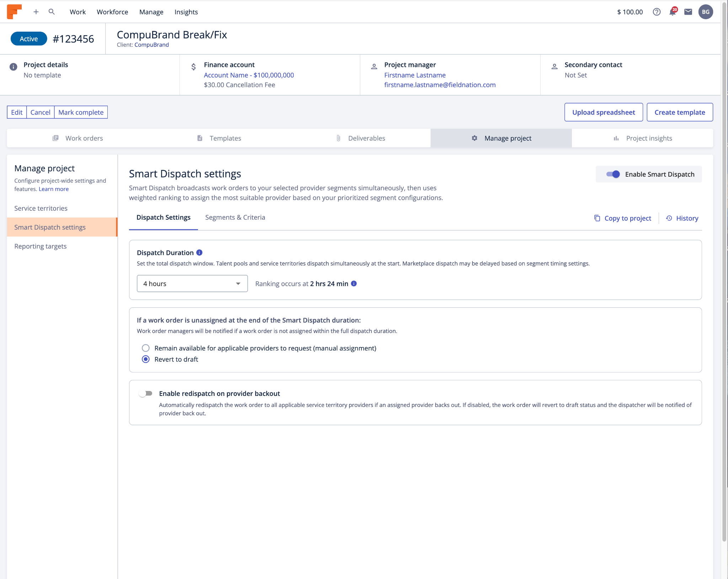Click the Upload spreadsheet button

(604, 112)
